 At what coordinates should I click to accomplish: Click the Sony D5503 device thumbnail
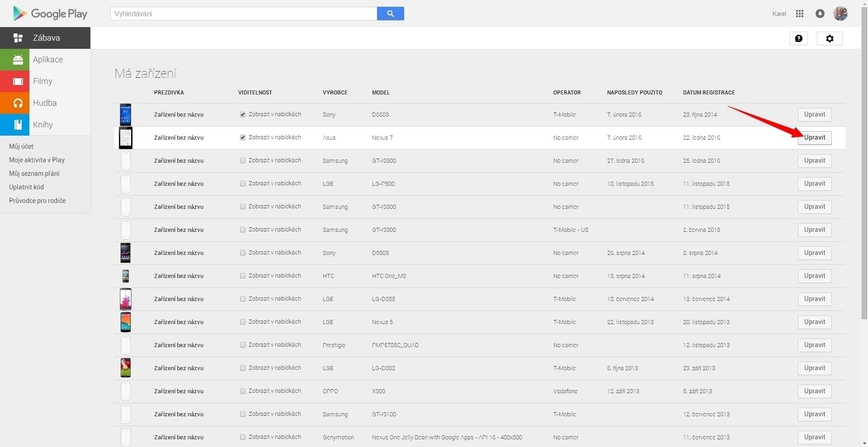[126, 253]
